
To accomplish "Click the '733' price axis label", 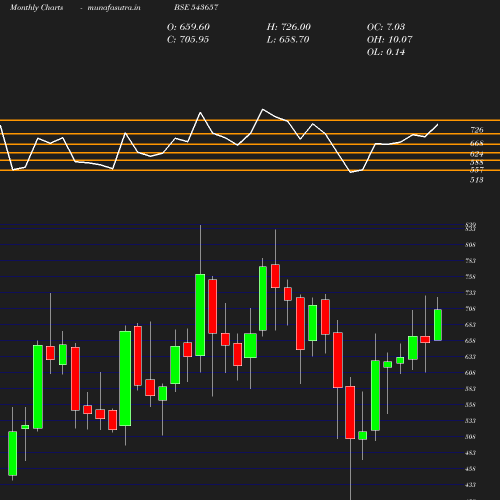I will pyautogui.click(x=470, y=293).
